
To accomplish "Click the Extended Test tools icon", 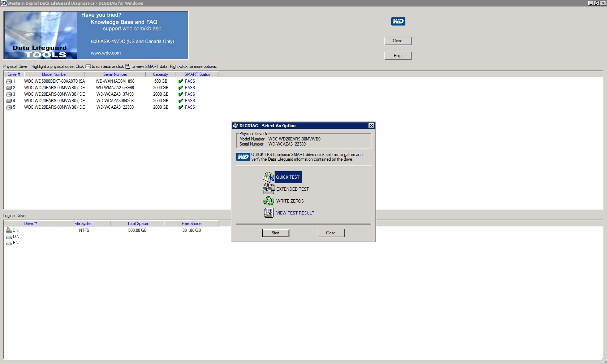I will click(x=268, y=189).
